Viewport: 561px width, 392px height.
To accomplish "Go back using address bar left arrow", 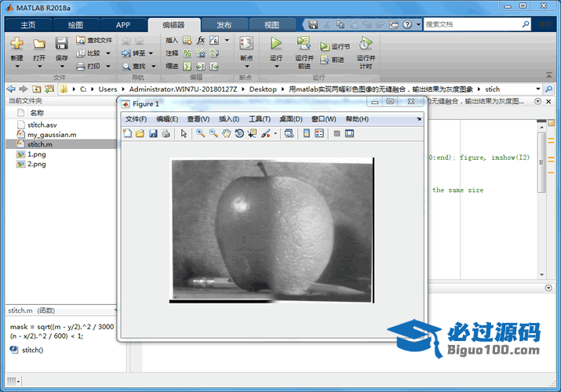I will 11,89.
